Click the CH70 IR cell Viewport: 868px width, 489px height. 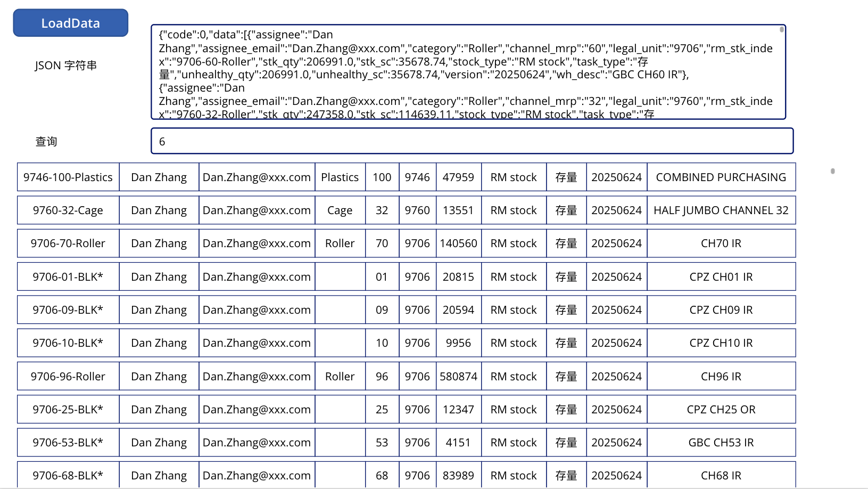721,243
